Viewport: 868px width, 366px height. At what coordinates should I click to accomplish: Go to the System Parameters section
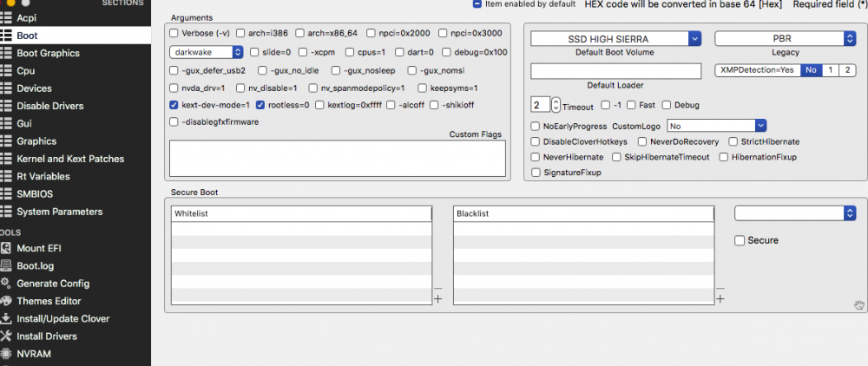(x=60, y=212)
